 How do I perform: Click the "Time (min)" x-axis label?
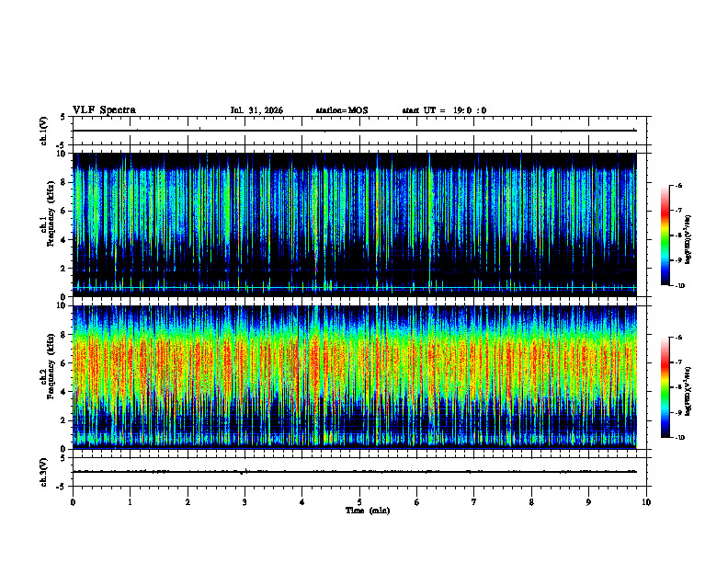point(368,511)
